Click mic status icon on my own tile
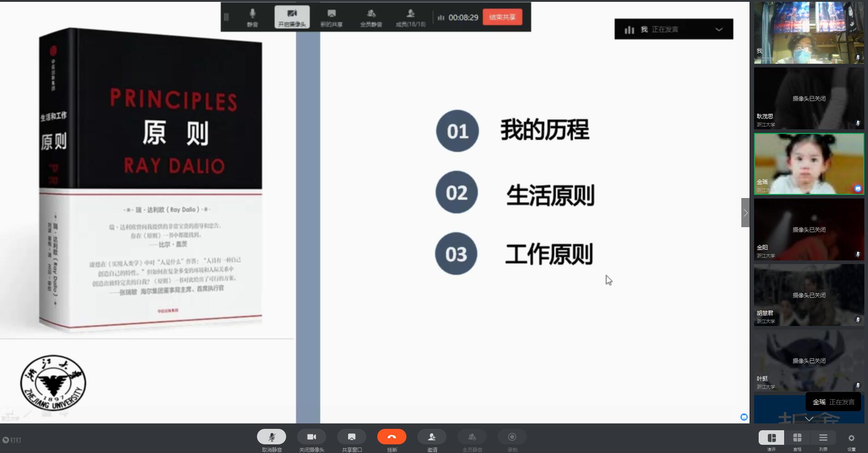The width and height of the screenshot is (868, 453). click(858, 58)
